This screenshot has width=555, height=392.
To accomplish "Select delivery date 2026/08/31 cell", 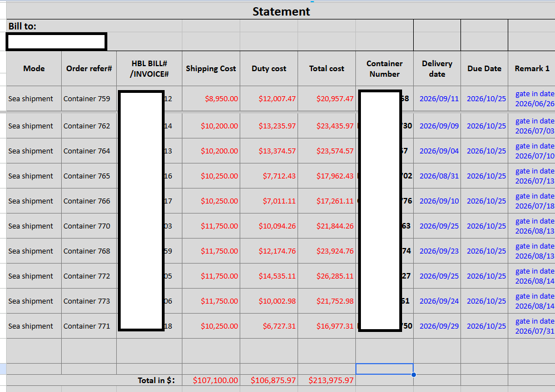I will [437, 176].
